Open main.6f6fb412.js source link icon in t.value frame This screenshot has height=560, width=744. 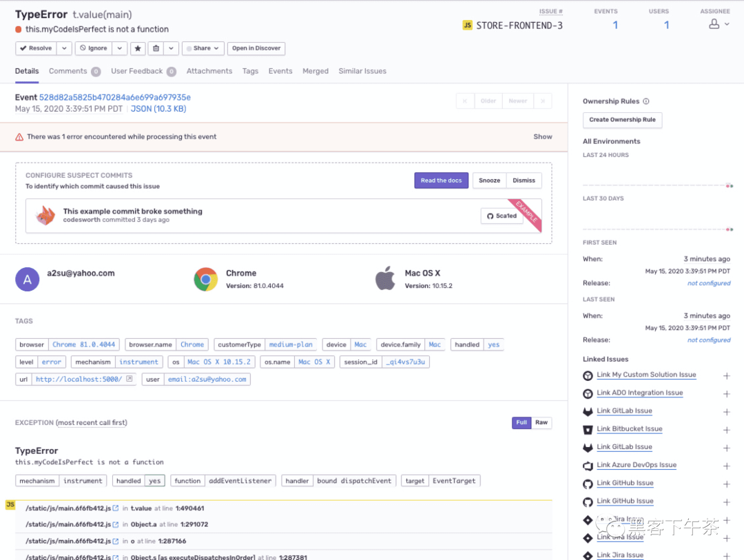(116, 508)
